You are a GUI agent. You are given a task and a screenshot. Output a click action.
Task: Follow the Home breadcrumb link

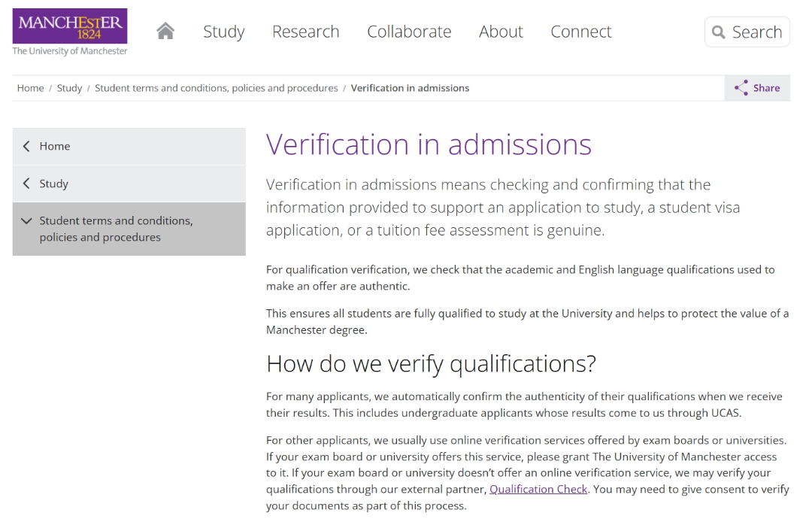click(x=31, y=88)
